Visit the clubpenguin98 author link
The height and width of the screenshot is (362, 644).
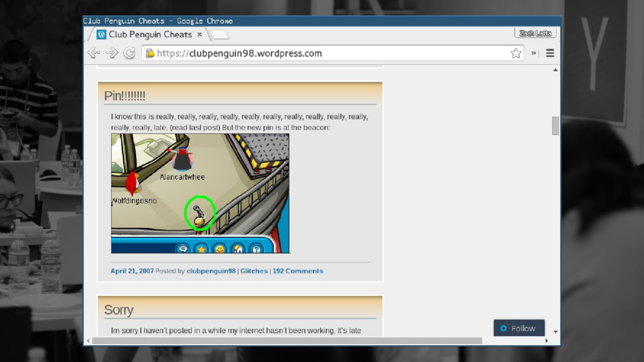click(x=211, y=271)
